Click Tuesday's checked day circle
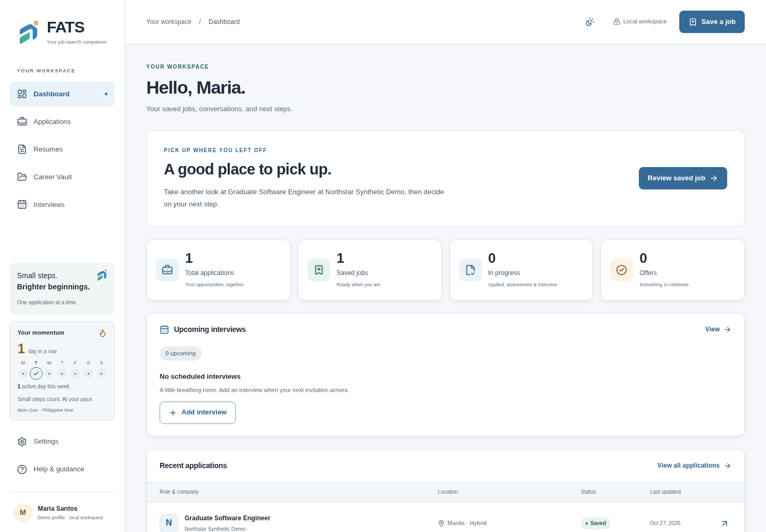 point(36,373)
